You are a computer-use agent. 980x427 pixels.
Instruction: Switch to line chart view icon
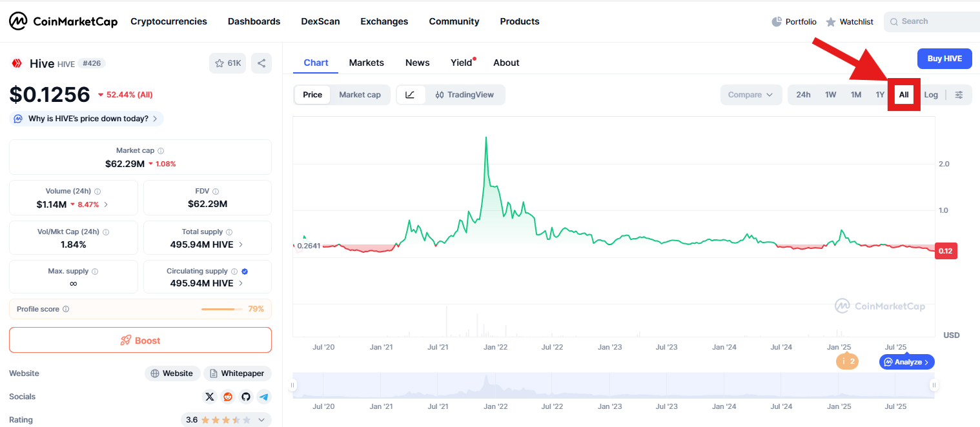click(x=411, y=95)
